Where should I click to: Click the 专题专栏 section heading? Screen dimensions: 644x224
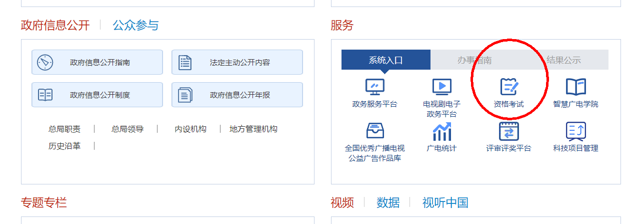pos(44,202)
